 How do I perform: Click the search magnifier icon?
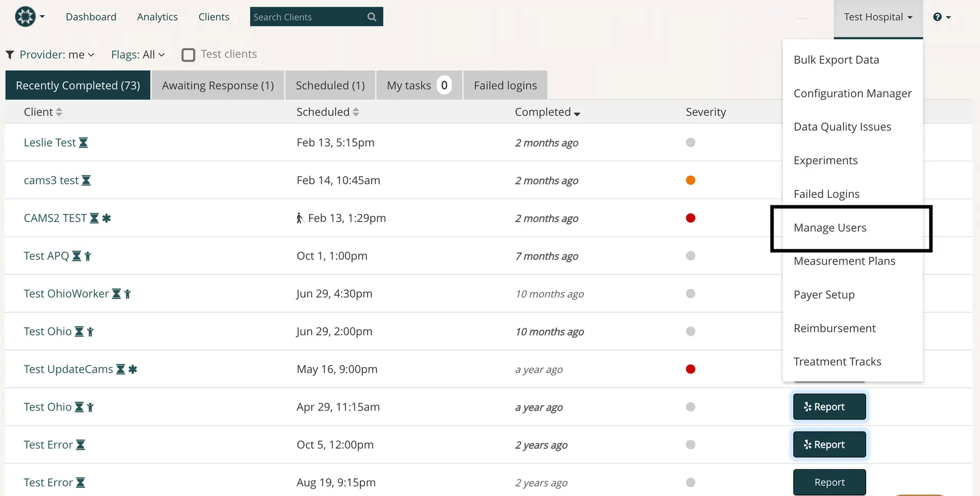(372, 17)
